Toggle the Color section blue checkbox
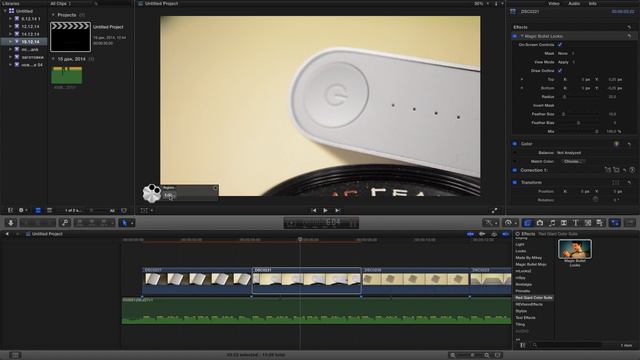Screen dimensions: 640x360 tap(515, 144)
